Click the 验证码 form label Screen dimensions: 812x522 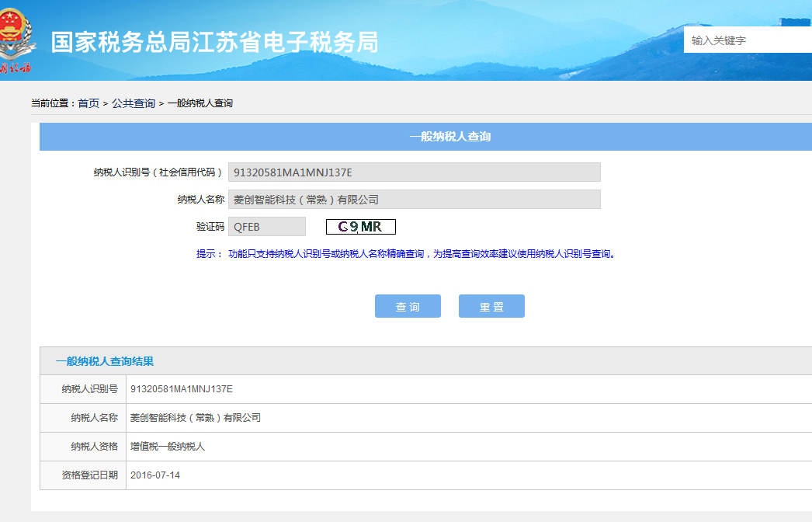210,227
